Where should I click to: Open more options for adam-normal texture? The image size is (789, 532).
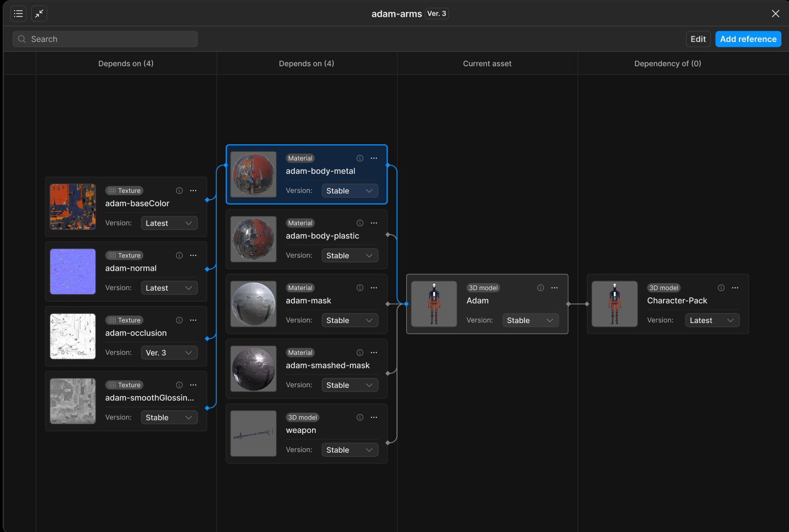(193, 255)
